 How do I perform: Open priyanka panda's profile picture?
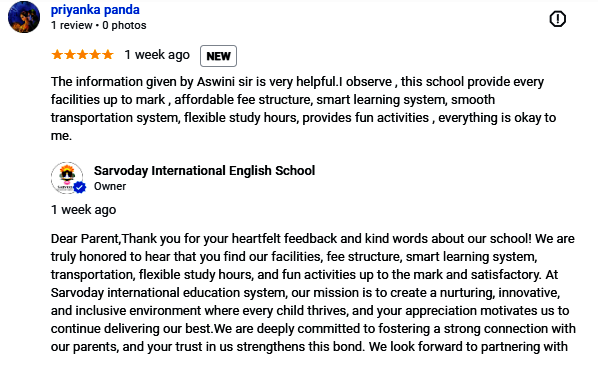(x=24, y=17)
